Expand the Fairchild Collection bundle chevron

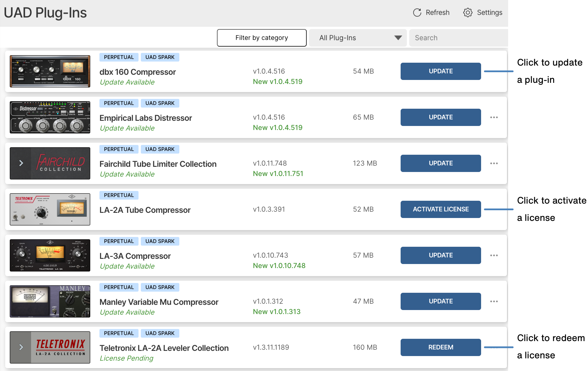pos(21,163)
